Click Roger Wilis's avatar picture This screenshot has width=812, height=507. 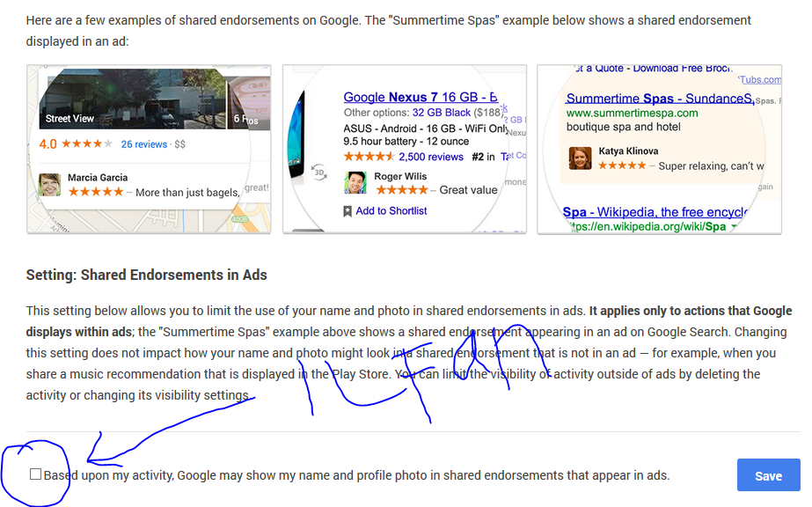coord(355,183)
